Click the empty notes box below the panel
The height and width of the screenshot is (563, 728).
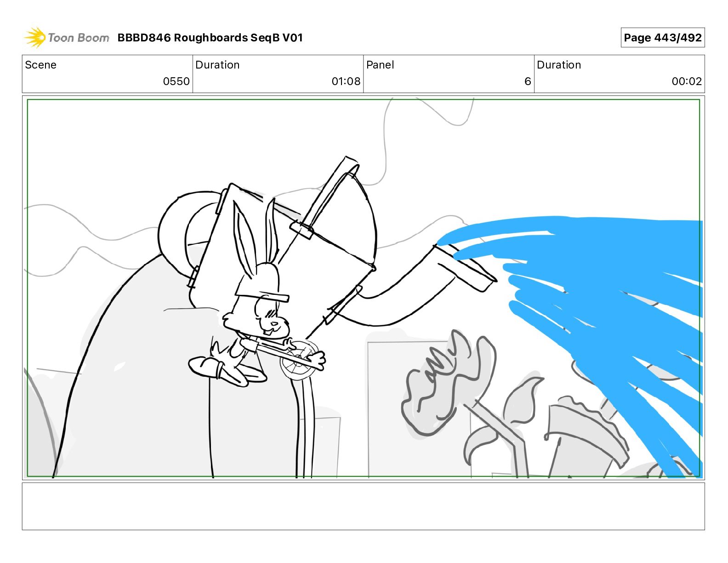363,506
